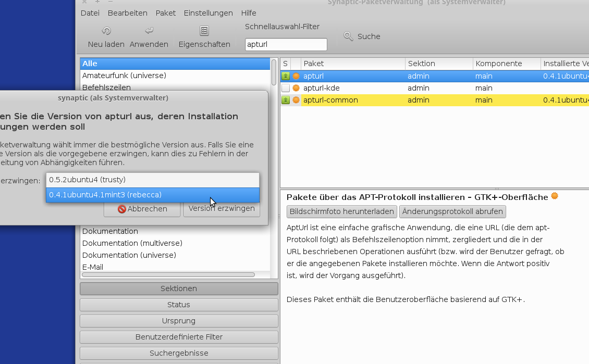Click Bildschirmfoto herunterladen button

tap(342, 211)
